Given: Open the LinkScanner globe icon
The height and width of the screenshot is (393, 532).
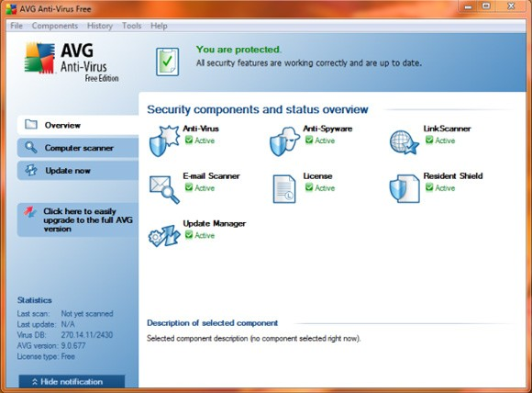Looking at the screenshot, I should tap(405, 142).
